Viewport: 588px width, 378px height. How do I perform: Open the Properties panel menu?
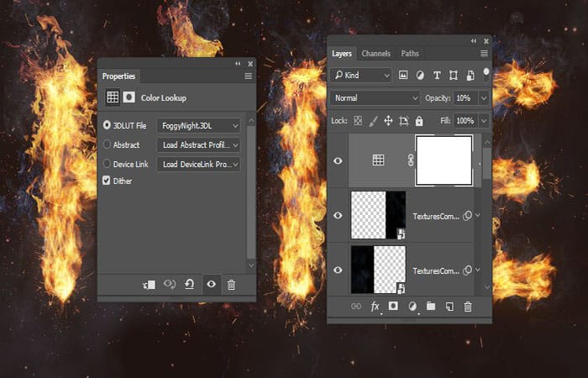(x=249, y=76)
